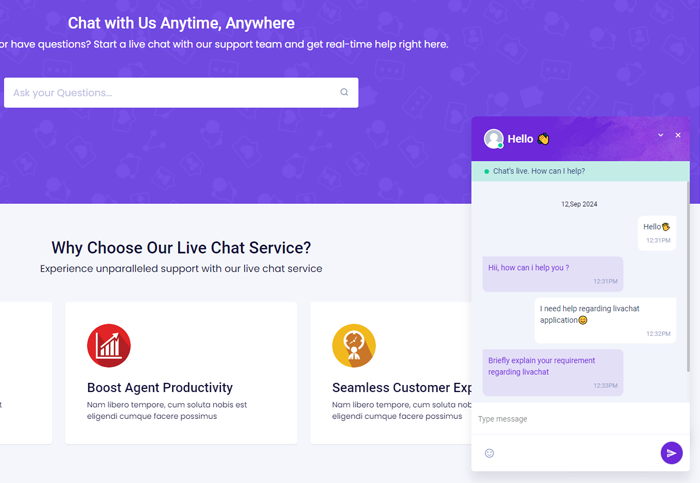Screen dimensions: 700x483
Task: Click the Type message input box
Action: [580, 419]
